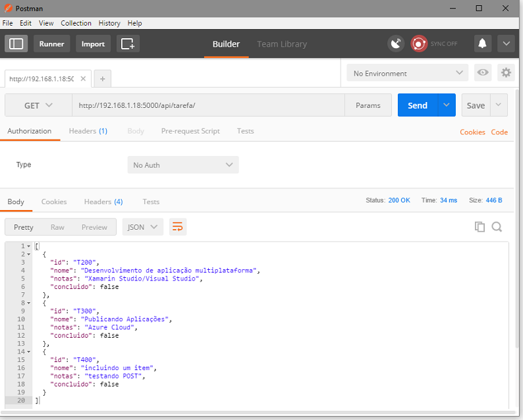Viewport: 523px width, 420px height.
Task: Open the GET method dropdown
Action: [38, 105]
